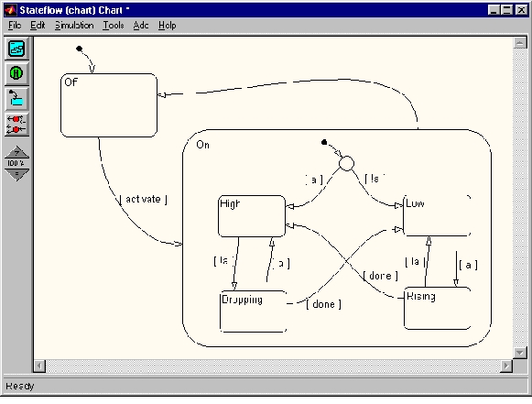The image size is (532, 404).
Task: Open the Tools menu
Action: coord(114,26)
